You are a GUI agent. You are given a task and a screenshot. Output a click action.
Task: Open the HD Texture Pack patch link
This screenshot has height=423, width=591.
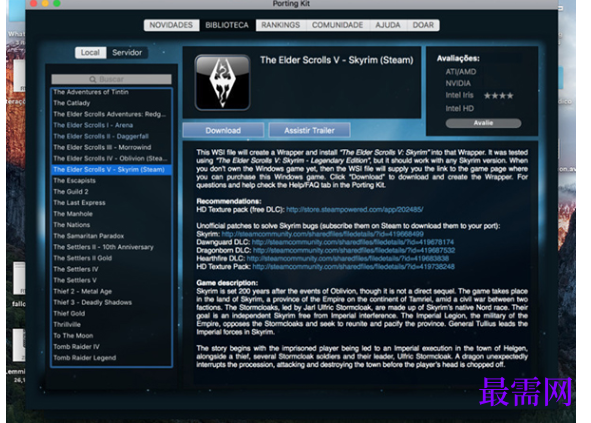[x=354, y=267]
